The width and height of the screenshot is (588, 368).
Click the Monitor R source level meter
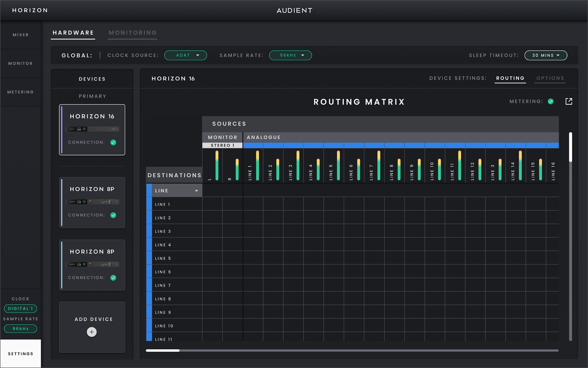(237, 170)
